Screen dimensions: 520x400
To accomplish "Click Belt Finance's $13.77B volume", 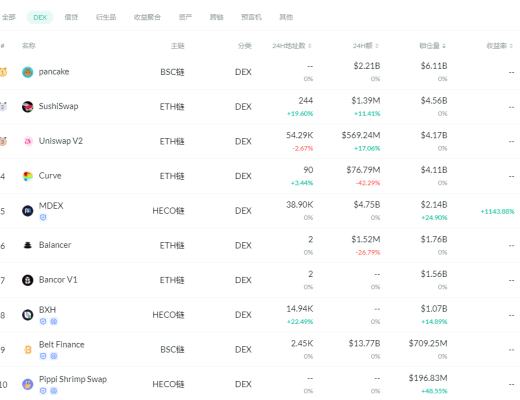I will click(364, 343).
